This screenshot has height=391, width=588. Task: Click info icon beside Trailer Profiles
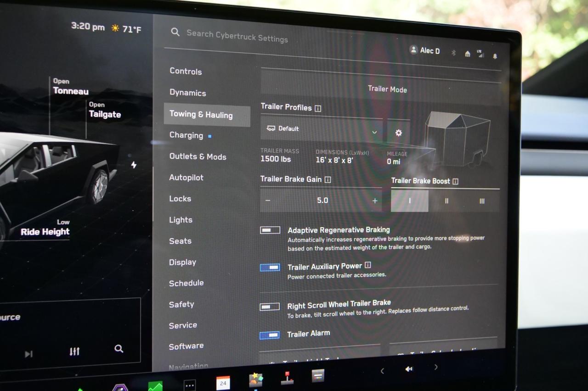coord(318,108)
